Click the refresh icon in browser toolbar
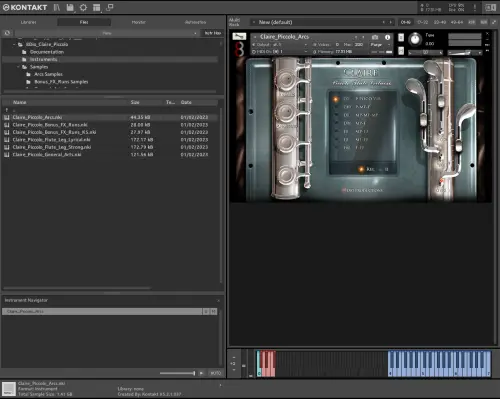This screenshot has height=399, width=500. [7, 33]
